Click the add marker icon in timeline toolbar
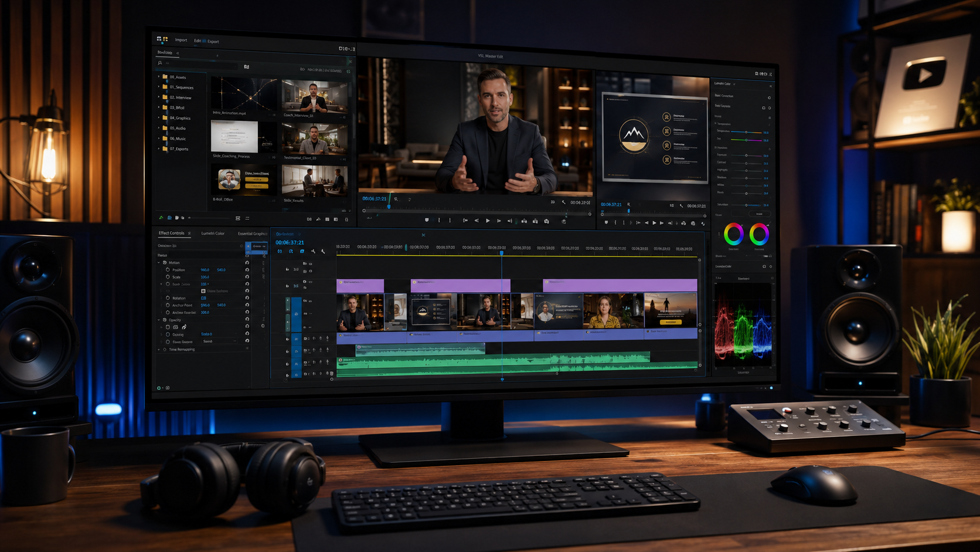 click(313, 251)
